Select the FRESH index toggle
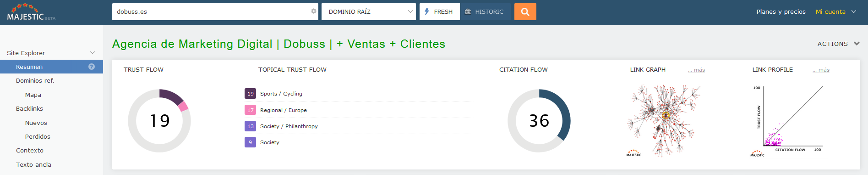The width and height of the screenshot is (868, 175). tap(440, 12)
